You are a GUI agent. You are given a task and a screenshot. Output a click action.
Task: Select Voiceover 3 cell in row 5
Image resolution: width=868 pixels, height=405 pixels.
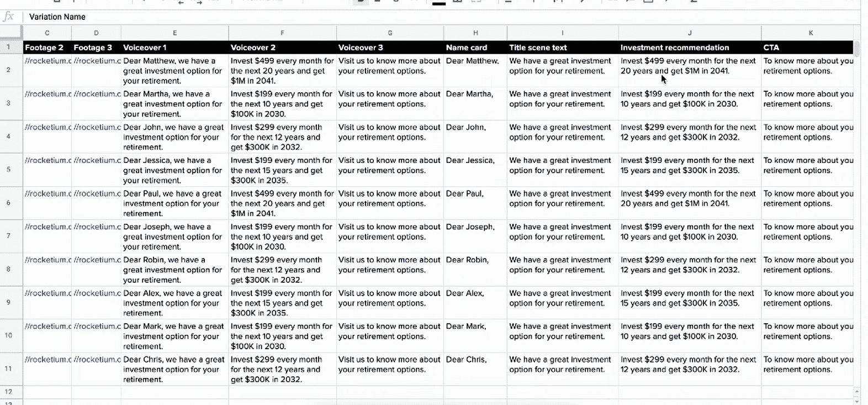pyautogui.click(x=390, y=170)
